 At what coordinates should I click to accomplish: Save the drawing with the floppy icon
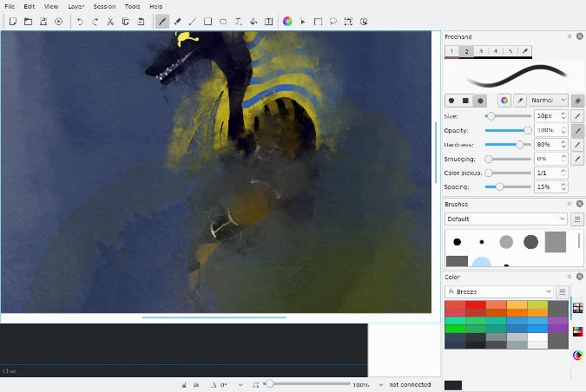pos(43,22)
